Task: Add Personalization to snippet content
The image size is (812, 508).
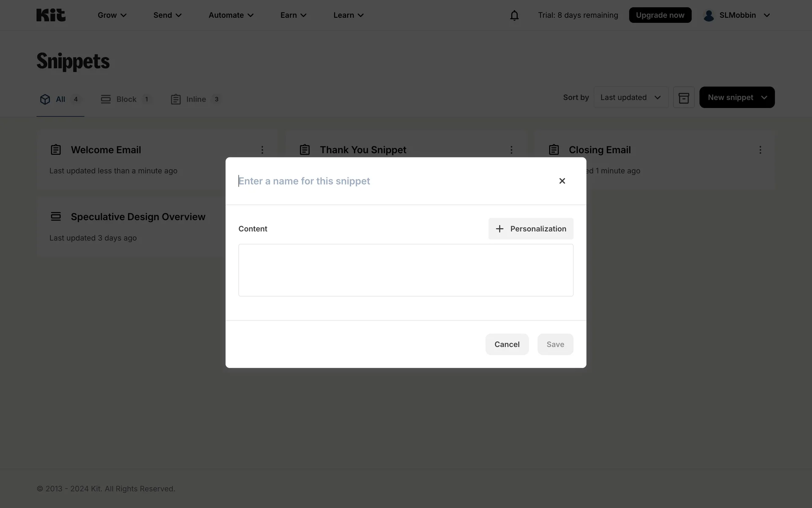Action: tap(530, 229)
